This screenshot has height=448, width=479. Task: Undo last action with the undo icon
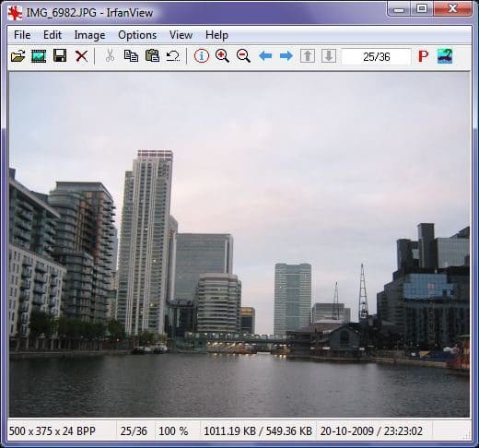(x=173, y=56)
